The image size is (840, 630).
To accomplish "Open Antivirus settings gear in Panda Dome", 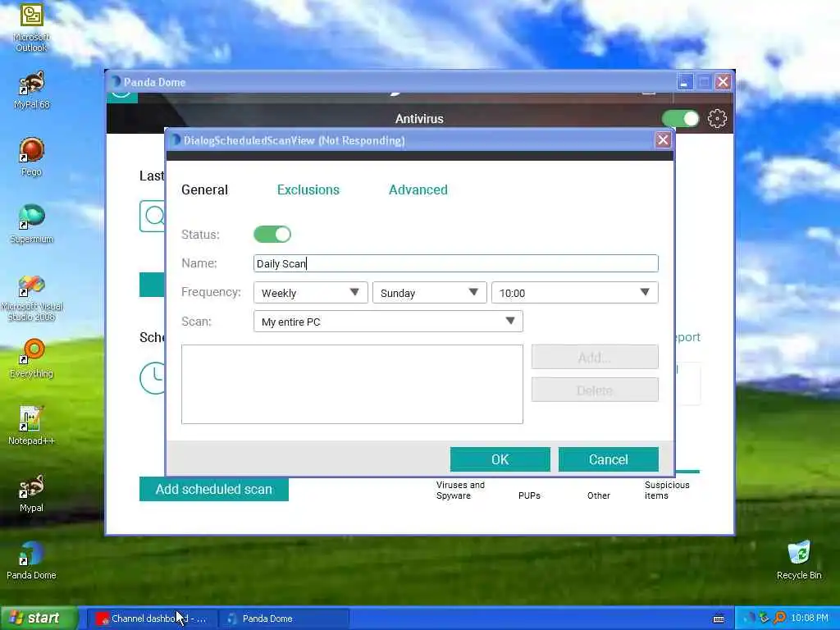I will tap(717, 118).
